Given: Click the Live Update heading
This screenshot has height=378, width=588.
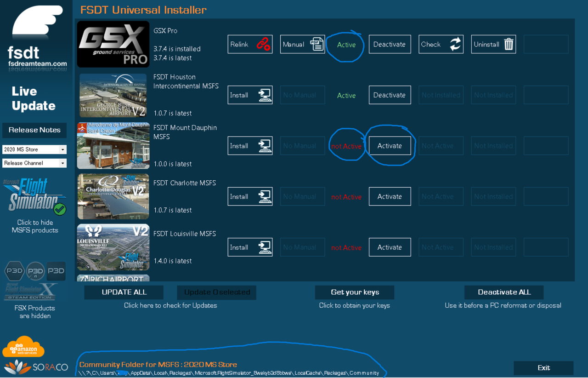Looking at the screenshot, I should (34, 98).
